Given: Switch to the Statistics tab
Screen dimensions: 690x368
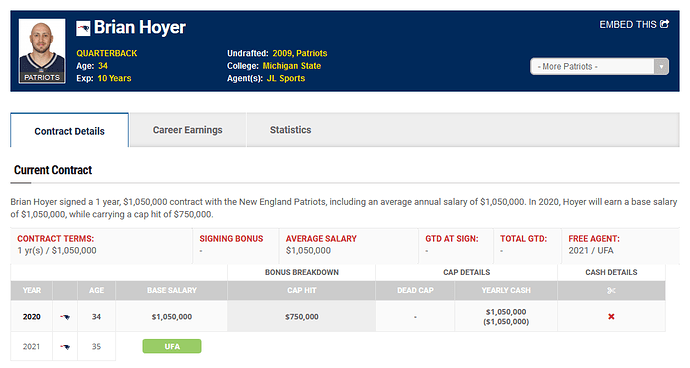Looking at the screenshot, I should pyautogui.click(x=290, y=130).
